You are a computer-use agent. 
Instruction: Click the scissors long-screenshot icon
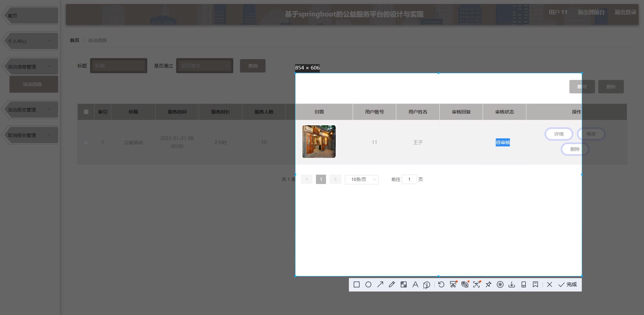tap(453, 284)
